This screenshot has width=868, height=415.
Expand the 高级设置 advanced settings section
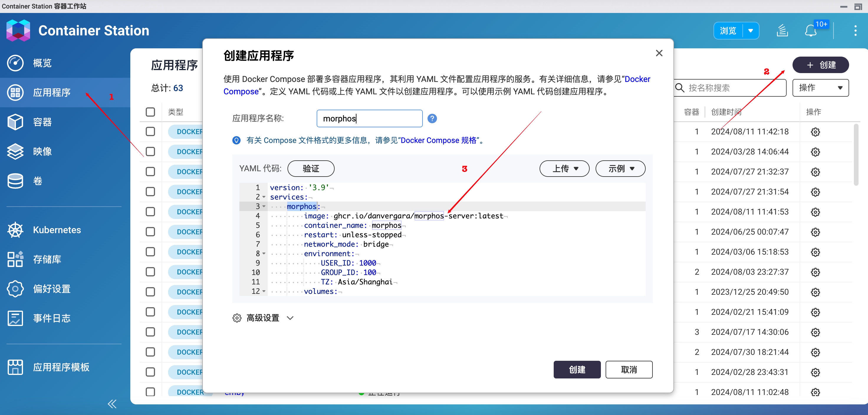263,318
